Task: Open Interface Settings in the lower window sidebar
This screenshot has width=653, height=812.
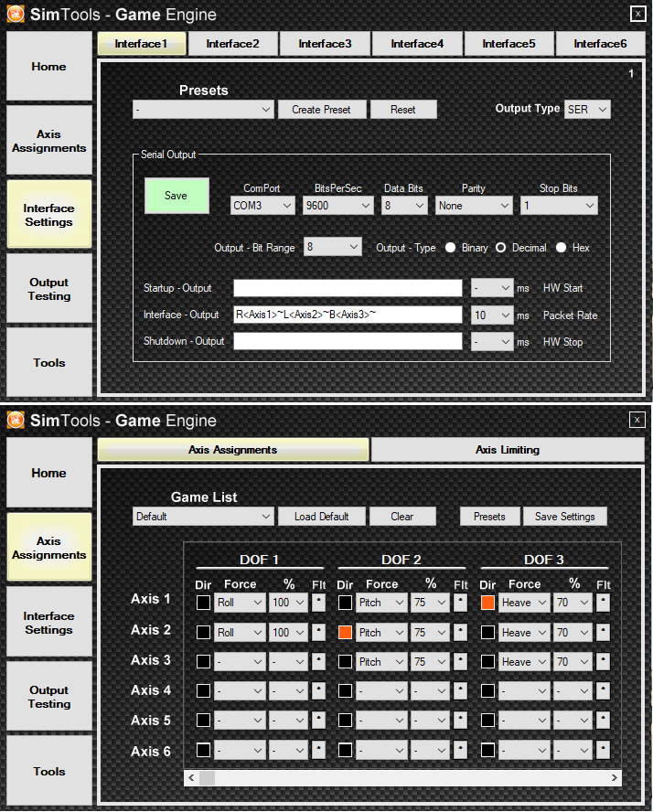Action: [48, 623]
